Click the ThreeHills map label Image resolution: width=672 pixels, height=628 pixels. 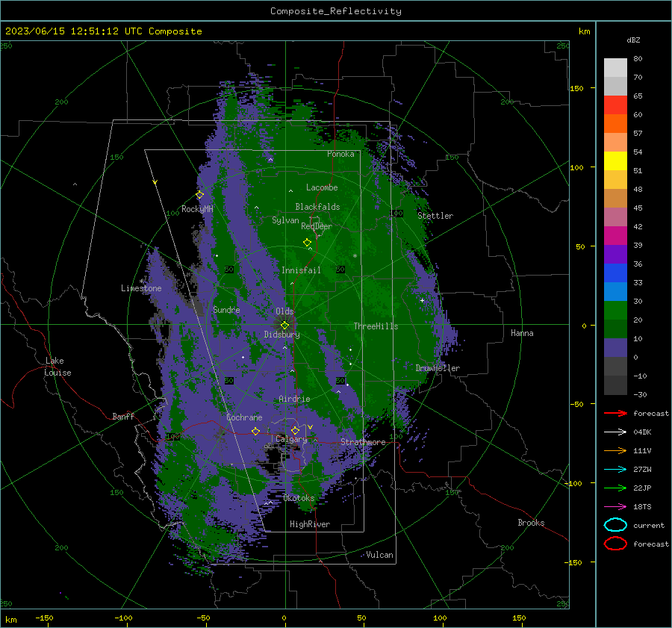point(376,326)
